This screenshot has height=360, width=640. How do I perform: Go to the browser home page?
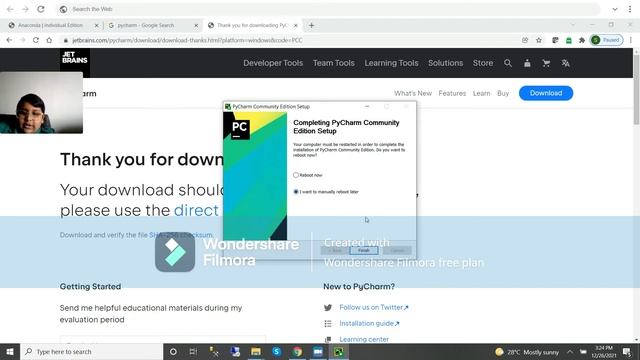[x=49, y=40]
